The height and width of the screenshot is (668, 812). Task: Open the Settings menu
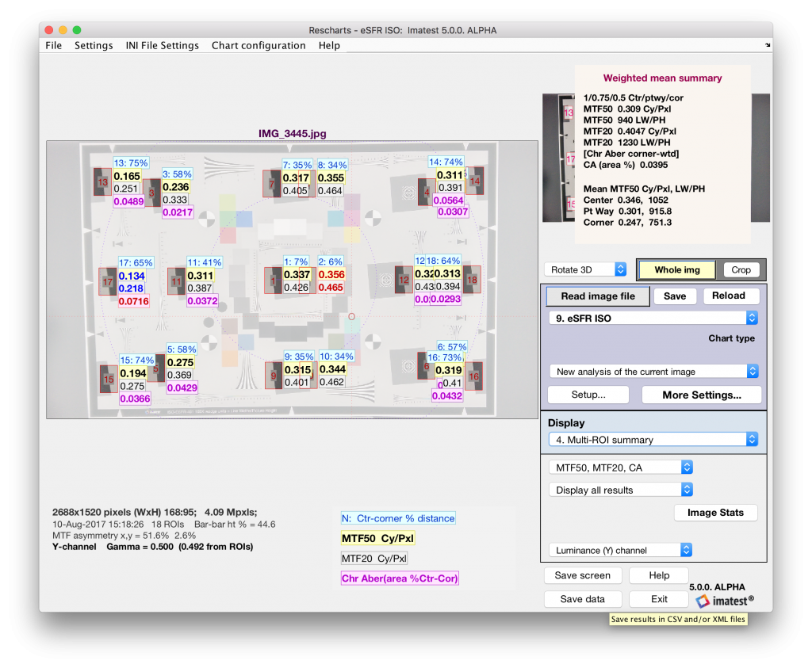[x=94, y=45]
